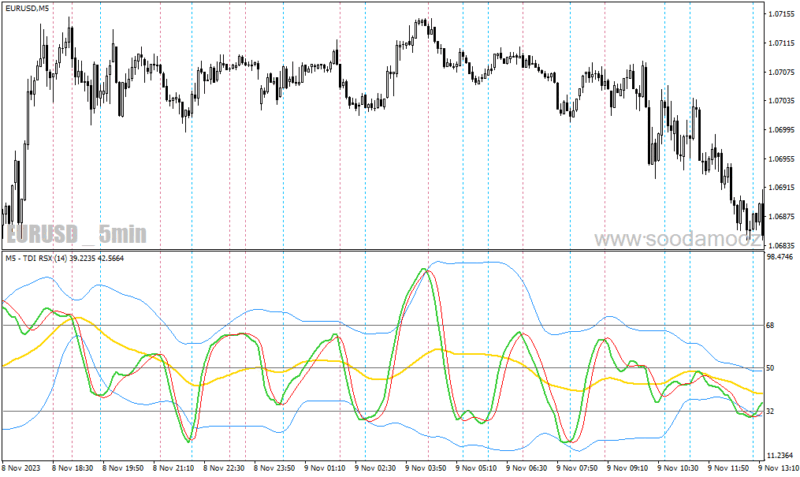Click the 1.06995 price axis label
The width and height of the screenshot is (800, 477).
782,130
